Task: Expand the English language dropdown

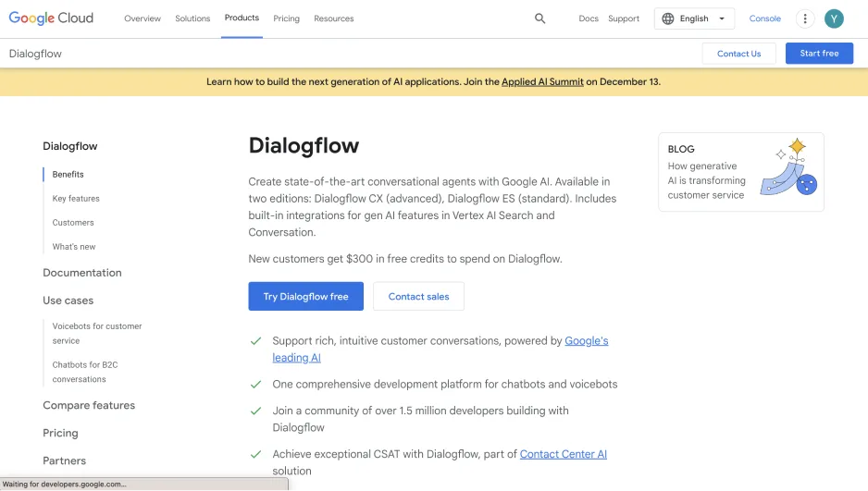Action: click(694, 18)
